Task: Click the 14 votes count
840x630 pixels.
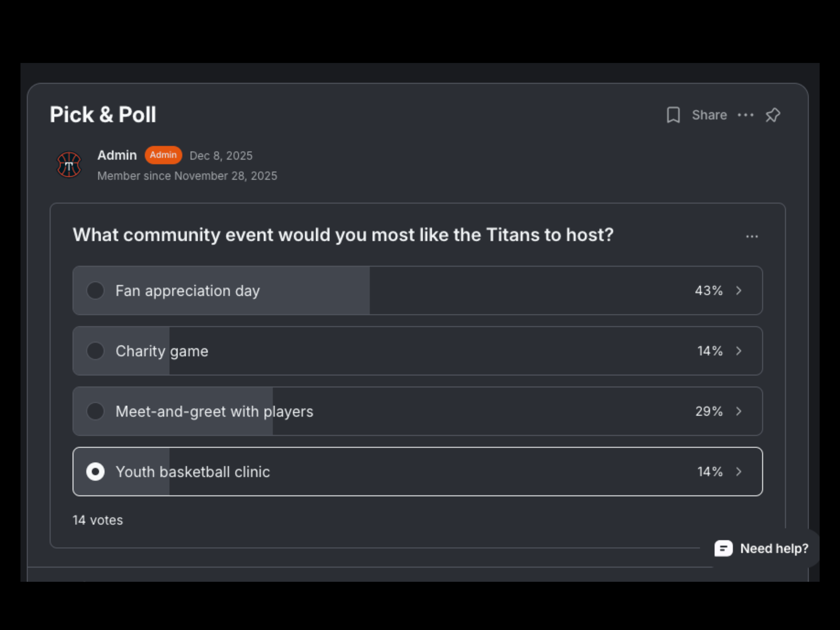Action: click(x=98, y=520)
